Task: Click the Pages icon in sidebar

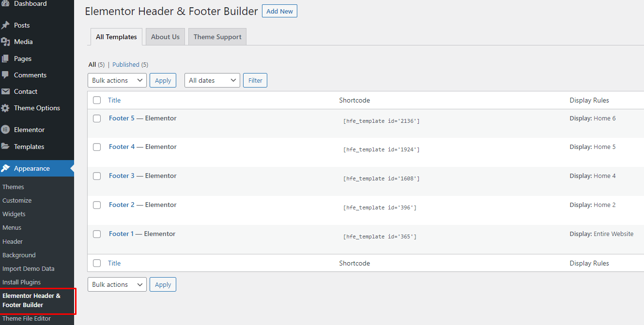Action: coord(5,59)
